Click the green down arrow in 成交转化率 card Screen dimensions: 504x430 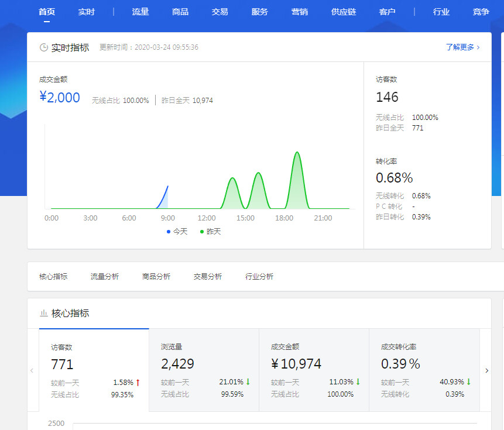coord(468,382)
